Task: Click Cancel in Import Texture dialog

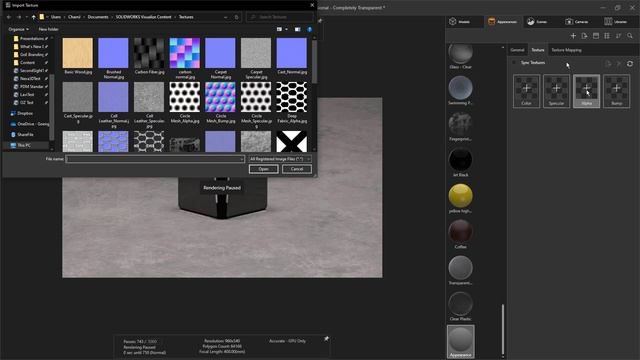Action: (297, 169)
